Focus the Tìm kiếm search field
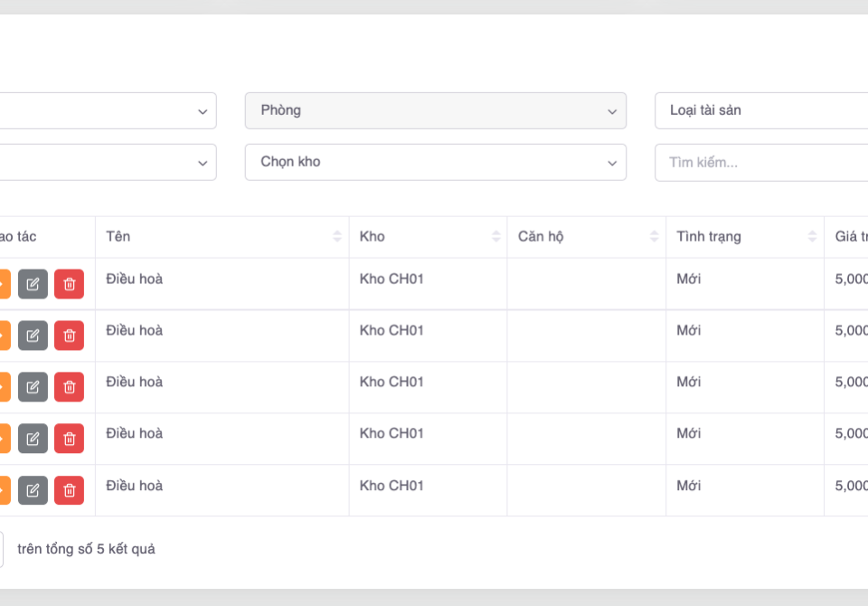 click(x=759, y=163)
